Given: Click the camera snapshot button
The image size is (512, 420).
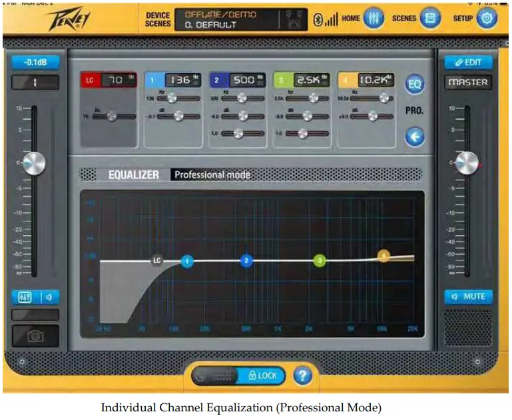Looking at the screenshot, I should pyautogui.click(x=35, y=335).
